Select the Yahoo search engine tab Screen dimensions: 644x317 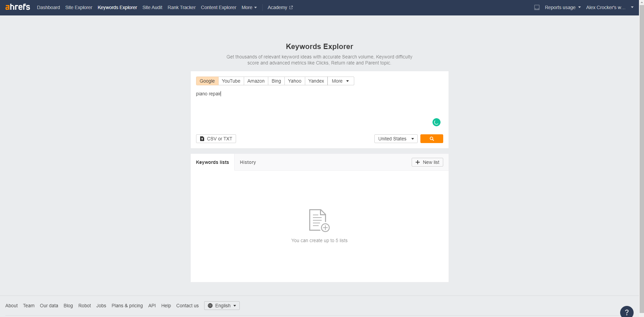tap(294, 81)
